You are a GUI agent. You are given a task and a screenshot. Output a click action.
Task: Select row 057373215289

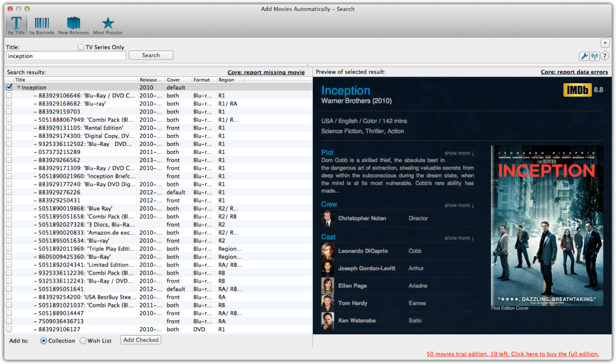pyautogui.click(x=158, y=152)
